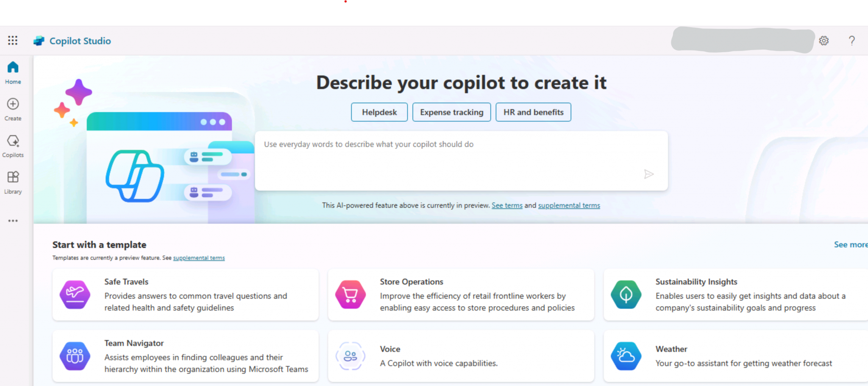
Task: Open the Safe Travels template title
Action: tap(126, 282)
